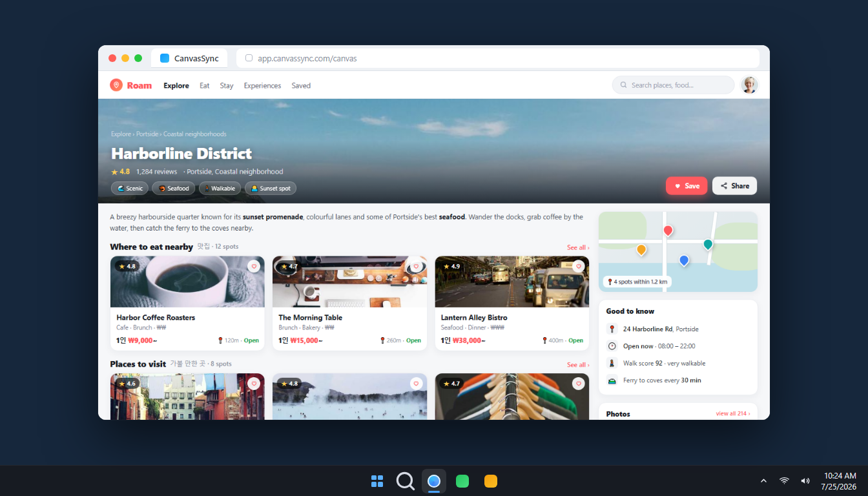868x496 pixels.
Task: Select the Seafood tag chip
Action: click(x=174, y=188)
